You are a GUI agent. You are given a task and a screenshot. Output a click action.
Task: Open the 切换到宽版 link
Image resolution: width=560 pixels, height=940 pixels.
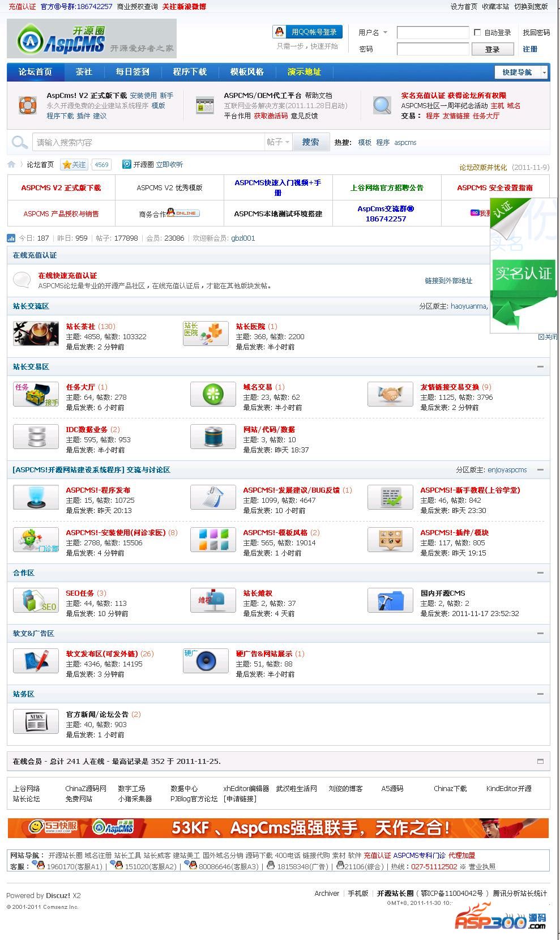[x=531, y=7]
